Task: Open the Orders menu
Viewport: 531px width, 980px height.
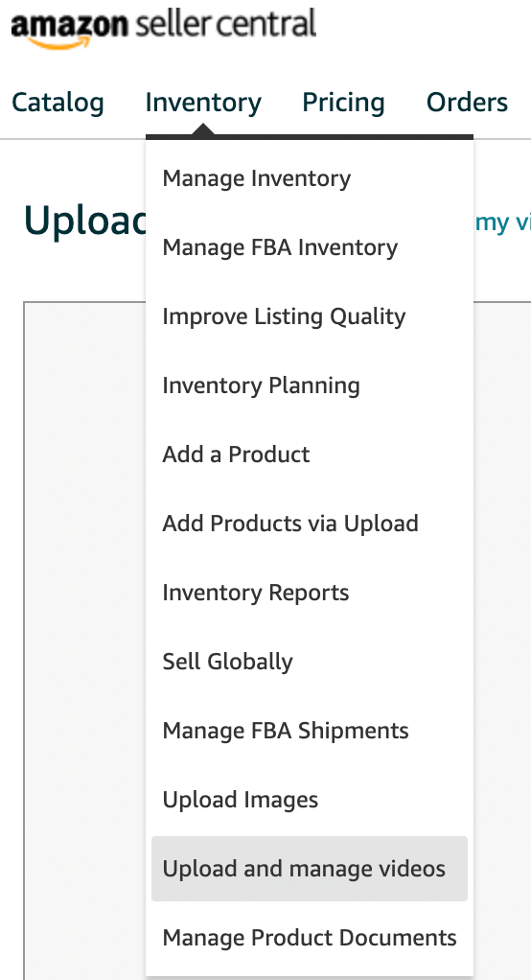Action: coord(467,103)
